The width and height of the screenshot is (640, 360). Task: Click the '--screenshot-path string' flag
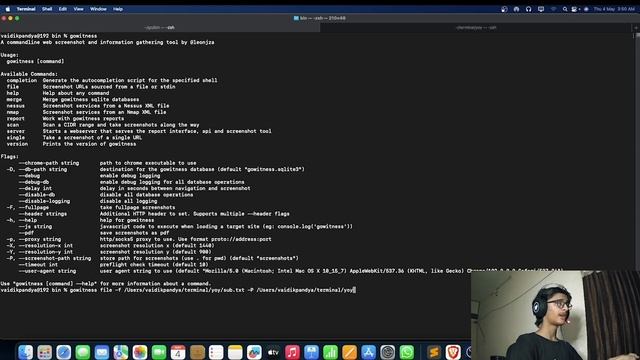click(x=55, y=258)
